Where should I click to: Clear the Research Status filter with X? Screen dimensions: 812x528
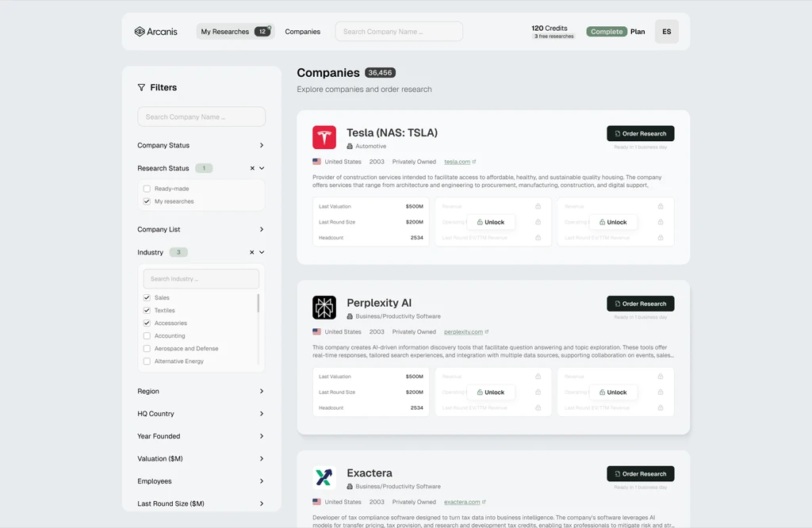252,168
